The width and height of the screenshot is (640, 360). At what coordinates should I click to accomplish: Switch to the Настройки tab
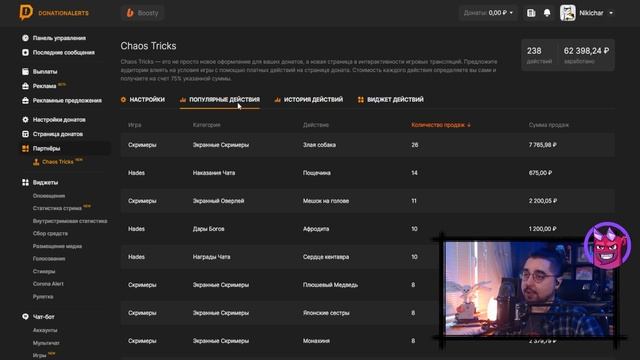(143, 100)
